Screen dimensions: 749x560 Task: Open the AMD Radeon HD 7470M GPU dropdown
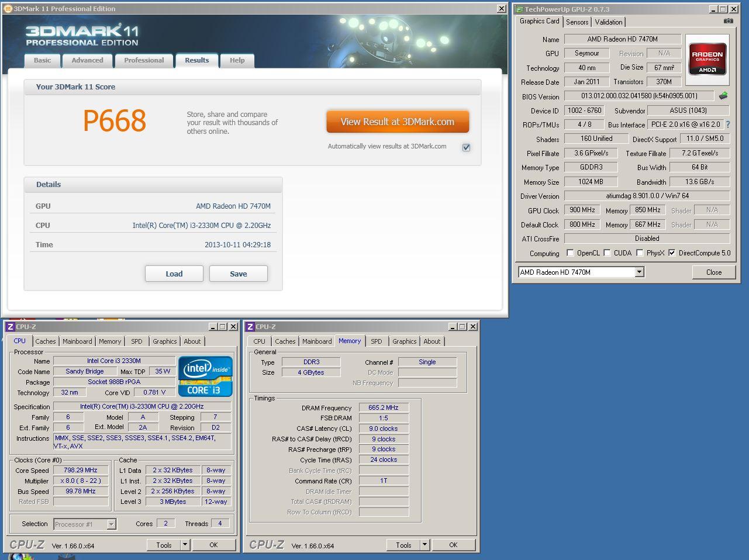tap(639, 272)
